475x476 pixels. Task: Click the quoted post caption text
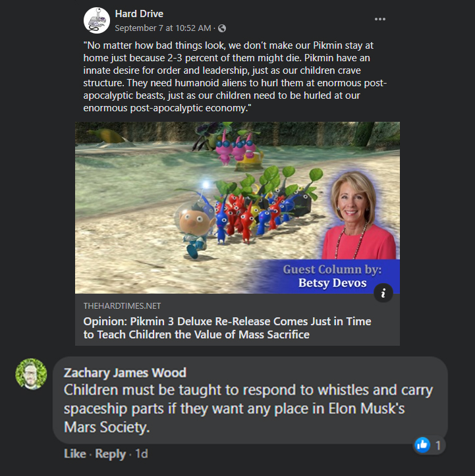pyautogui.click(x=235, y=76)
